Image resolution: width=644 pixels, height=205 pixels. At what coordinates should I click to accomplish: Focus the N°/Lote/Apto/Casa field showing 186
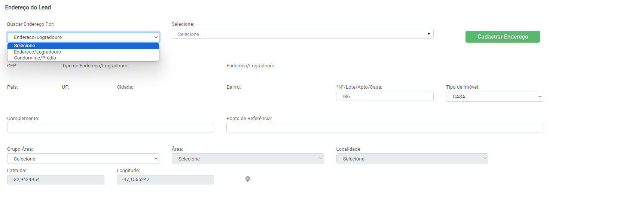[385, 97]
